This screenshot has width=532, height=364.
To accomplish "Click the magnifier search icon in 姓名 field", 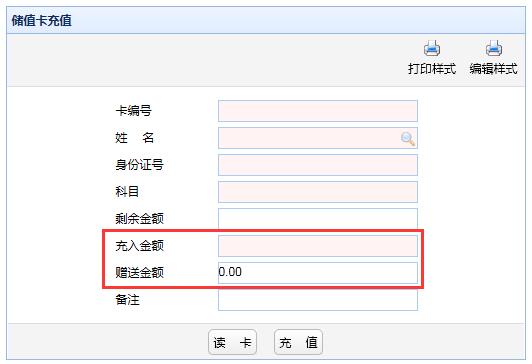I will point(407,138).
